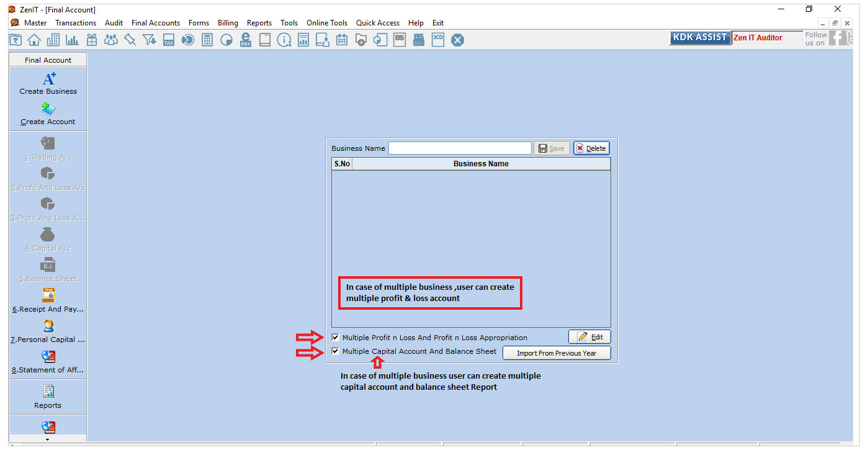Toggle Multiple Profit n Loss And Appropriation checkbox
This screenshot has height=450, width=868.
[x=336, y=338]
